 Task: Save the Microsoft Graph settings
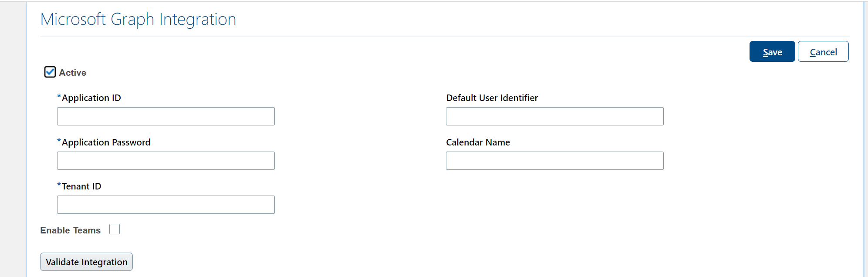coord(771,51)
